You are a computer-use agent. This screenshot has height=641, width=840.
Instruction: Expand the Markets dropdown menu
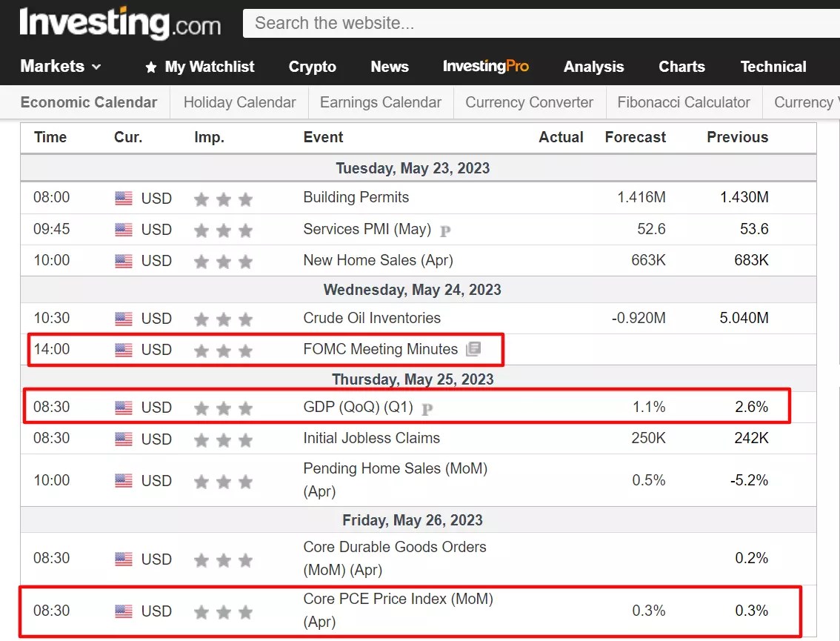[x=61, y=67]
